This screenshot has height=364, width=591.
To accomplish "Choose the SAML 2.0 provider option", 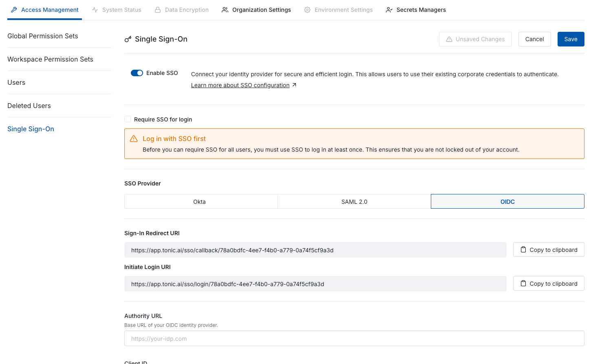I will [x=354, y=202].
